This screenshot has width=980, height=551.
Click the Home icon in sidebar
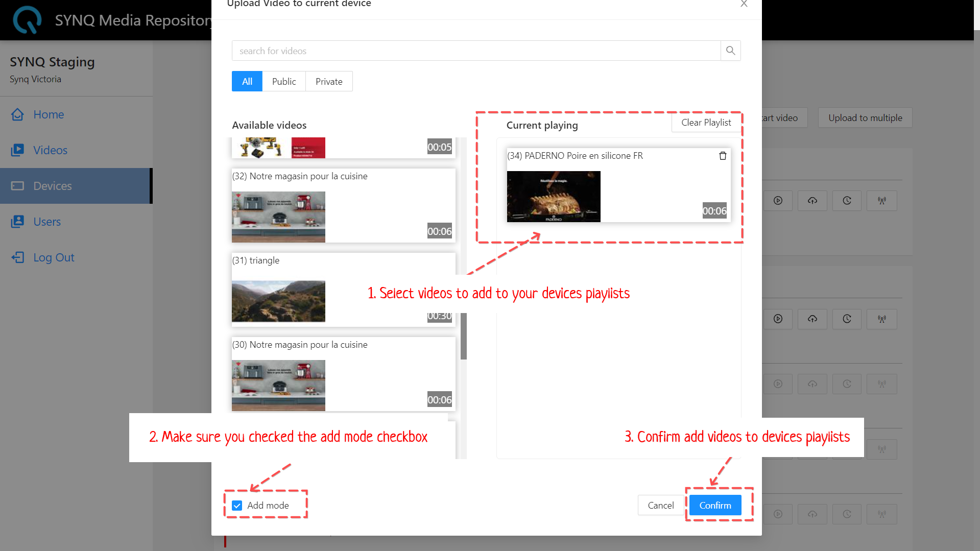point(17,114)
